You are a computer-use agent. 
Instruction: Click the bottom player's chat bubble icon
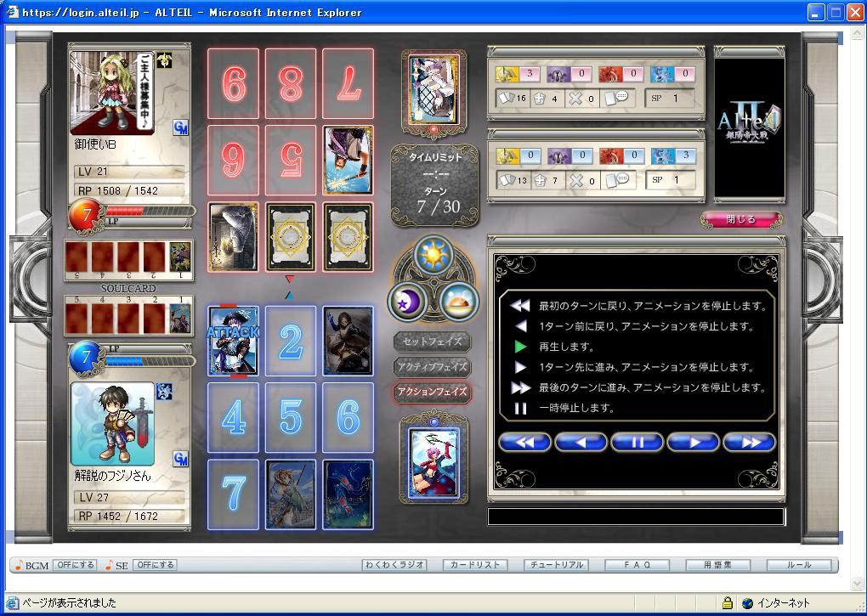[x=616, y=180]
